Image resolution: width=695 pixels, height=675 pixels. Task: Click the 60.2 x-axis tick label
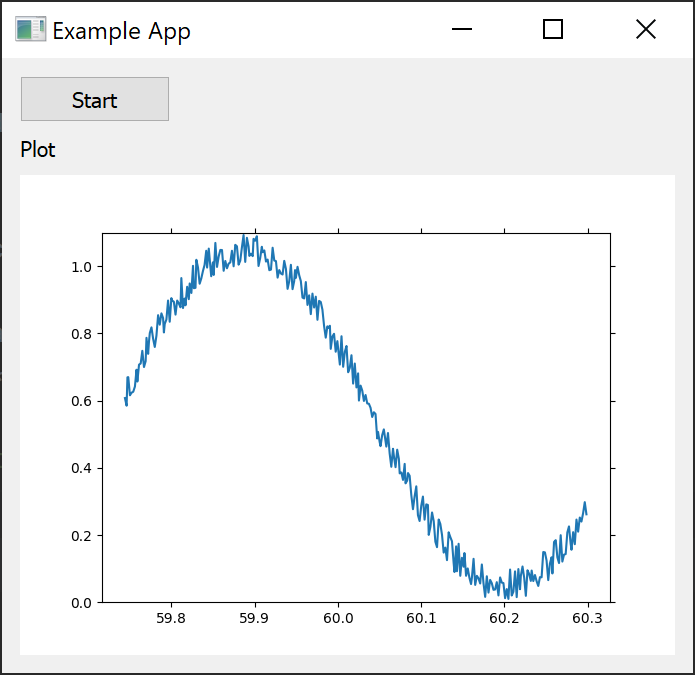(504, 618)
